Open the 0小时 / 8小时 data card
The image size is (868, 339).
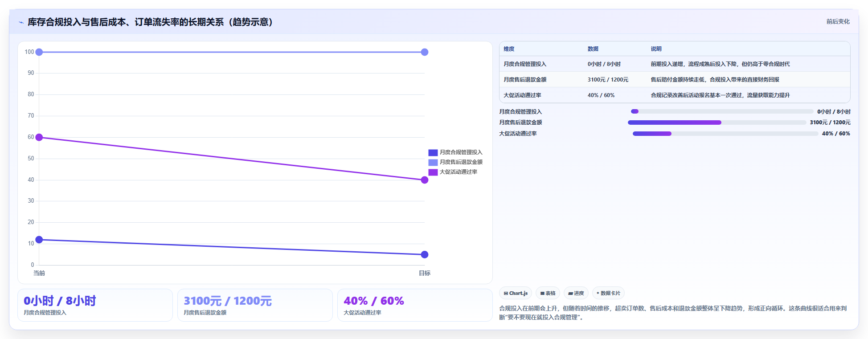[x=95, y=305]
